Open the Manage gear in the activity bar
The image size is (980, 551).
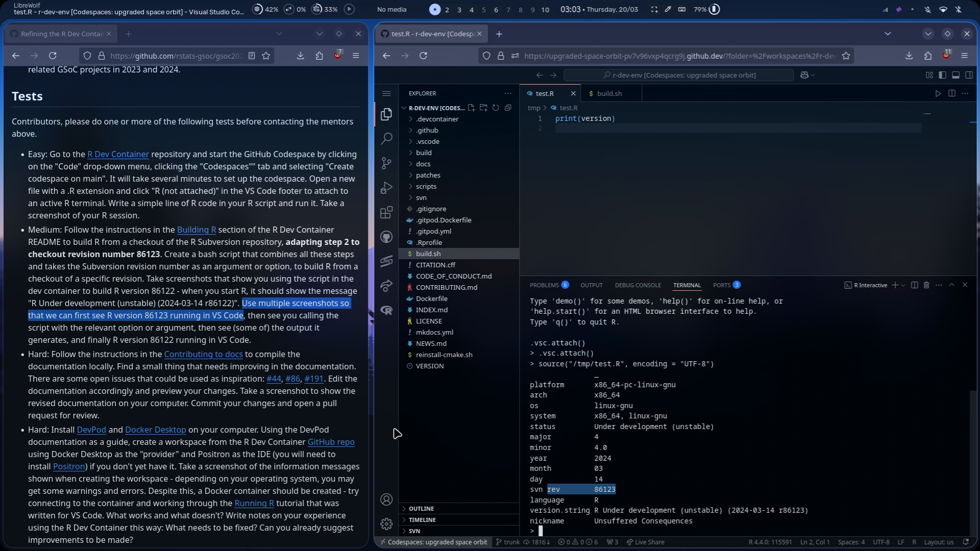pyautogui.click(x=386, y=523)
